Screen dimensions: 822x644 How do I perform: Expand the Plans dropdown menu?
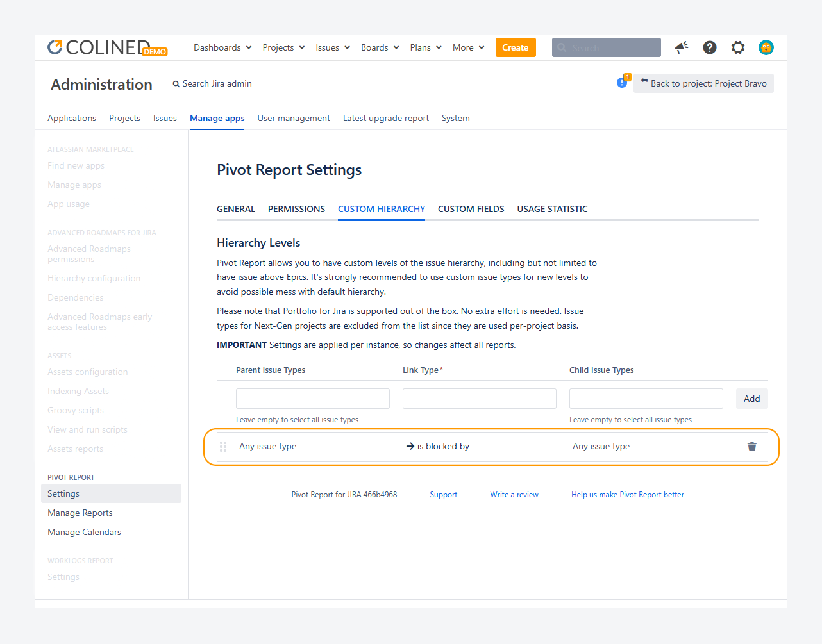point(426,47)
